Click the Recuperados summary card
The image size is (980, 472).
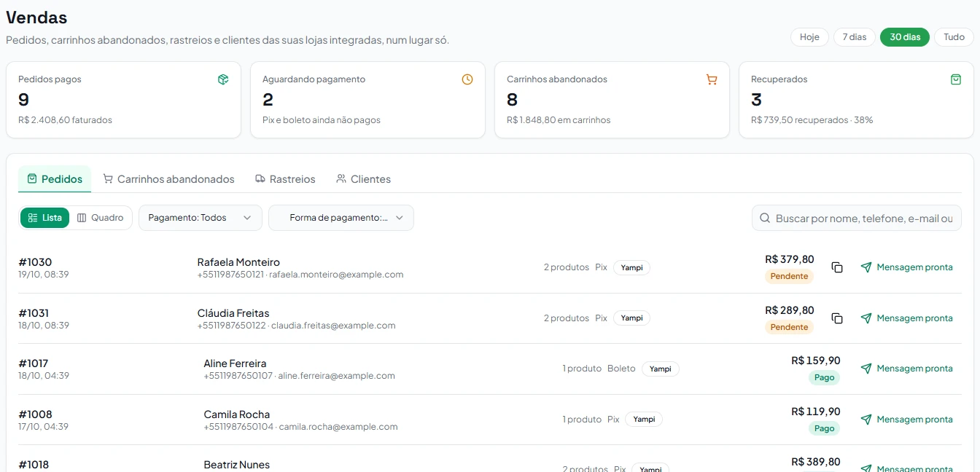click(856, 100)
